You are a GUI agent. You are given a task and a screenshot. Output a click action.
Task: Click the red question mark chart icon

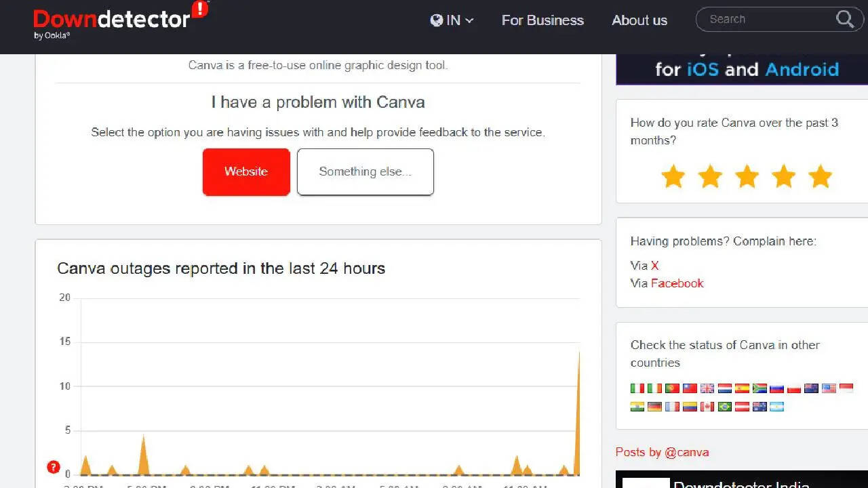click(54, 468)
